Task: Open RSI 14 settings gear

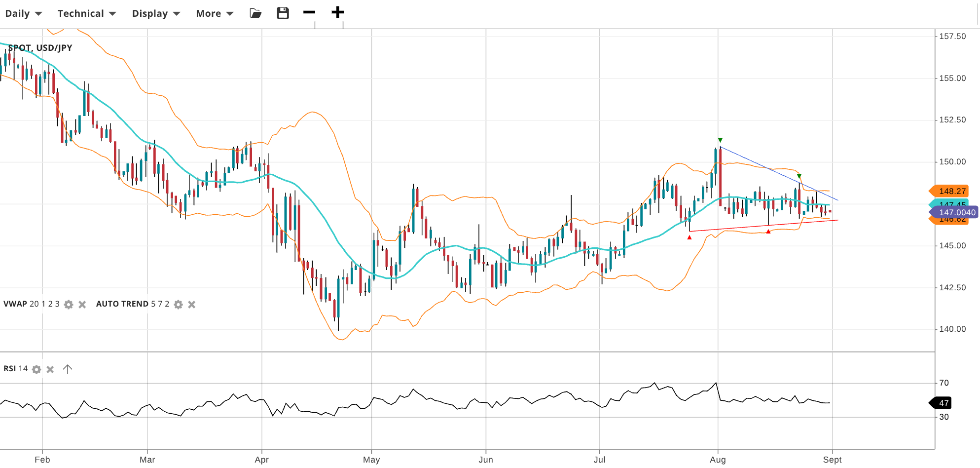Action: pyautogui.click(x=36, y=369)
